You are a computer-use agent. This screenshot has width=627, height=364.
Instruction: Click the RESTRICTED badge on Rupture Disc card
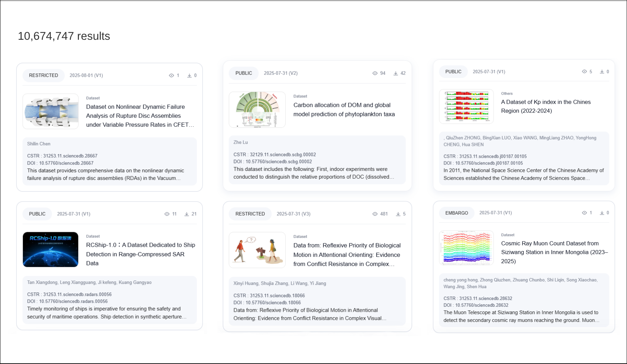point(43,75)
